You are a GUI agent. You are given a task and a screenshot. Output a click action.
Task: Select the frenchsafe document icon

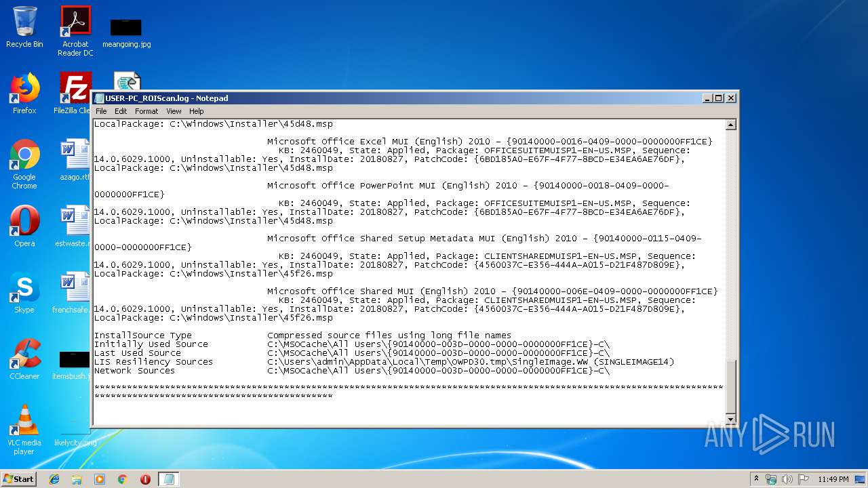click(x=71, y=292)
